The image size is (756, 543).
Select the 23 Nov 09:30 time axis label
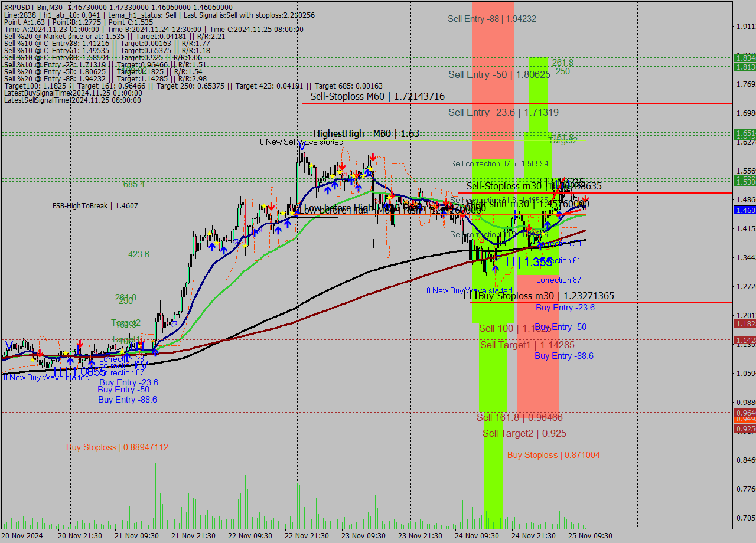363,536
